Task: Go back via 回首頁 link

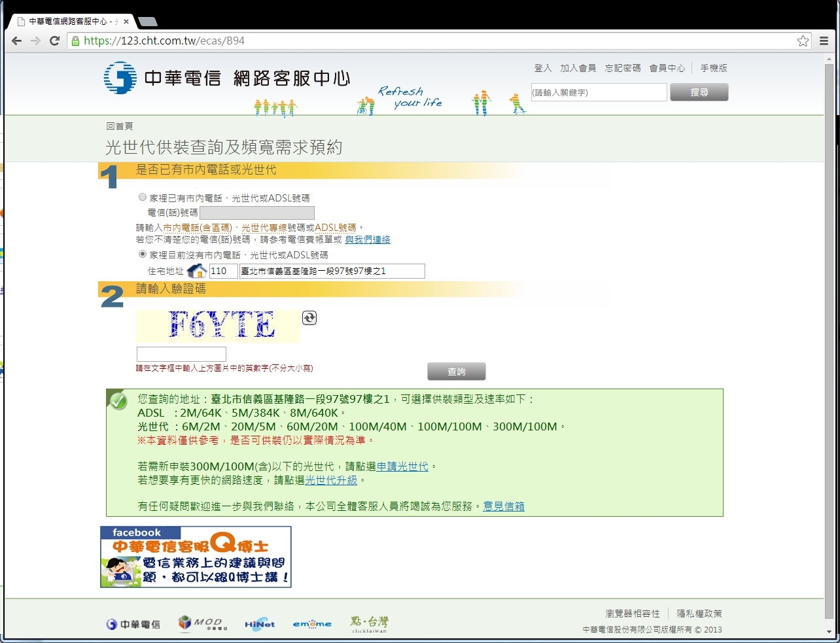Action: 120,126
